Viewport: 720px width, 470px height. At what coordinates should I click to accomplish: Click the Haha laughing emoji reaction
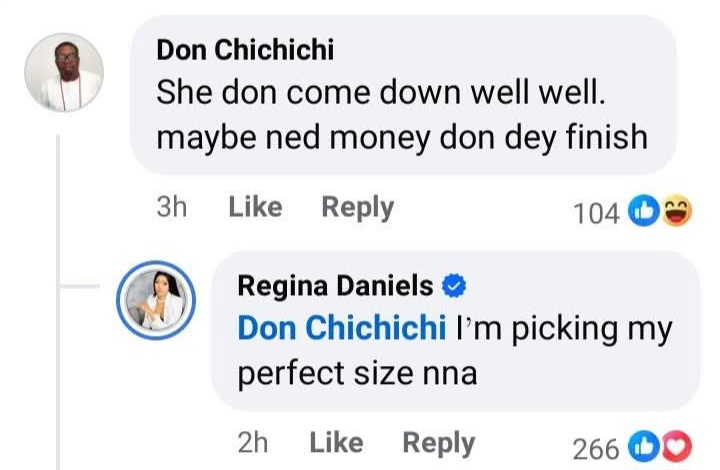pyautogui.click(x=676, y=210)
